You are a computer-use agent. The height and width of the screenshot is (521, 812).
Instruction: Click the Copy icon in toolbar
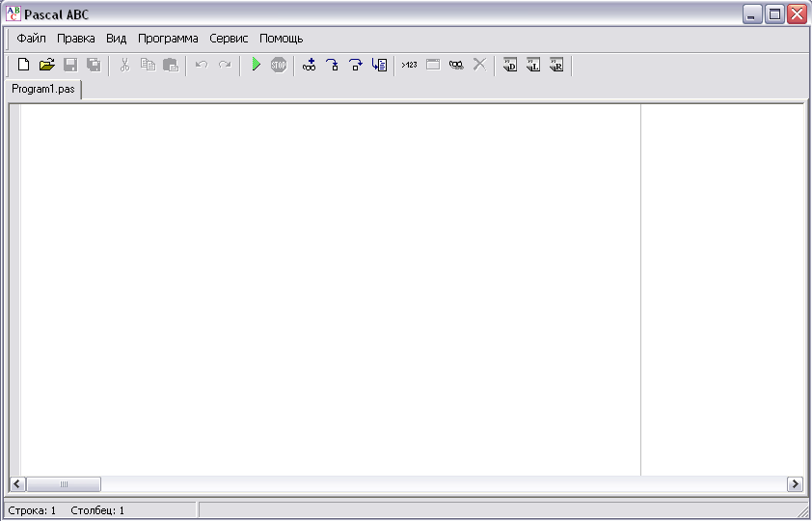click(x=149, y=65)
